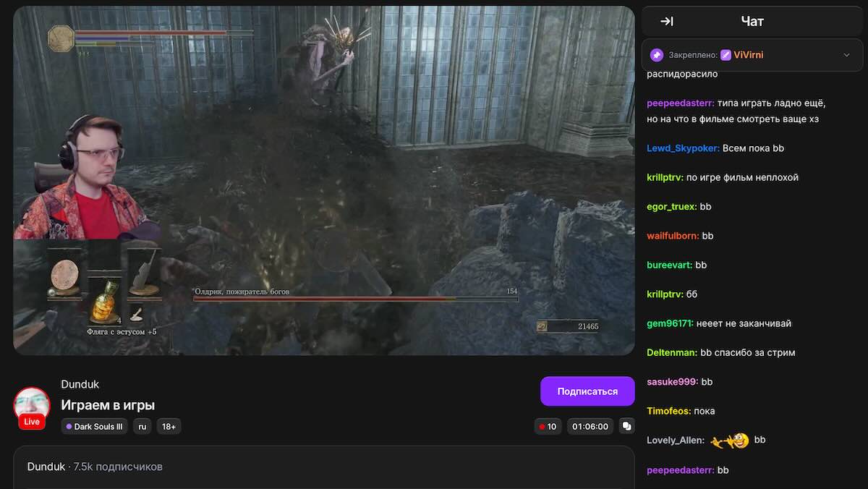Click the Подписаться button

pyautogui.click(x=587, y=391)
